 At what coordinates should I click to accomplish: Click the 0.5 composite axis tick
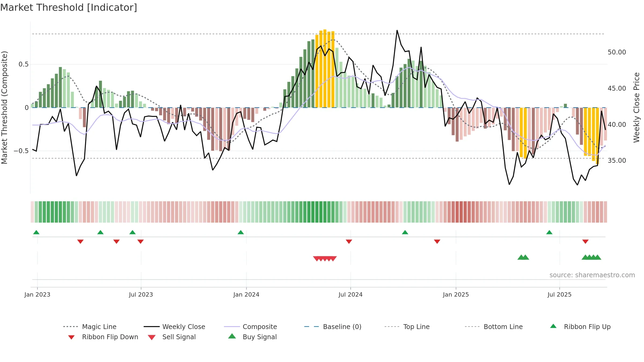24,64
